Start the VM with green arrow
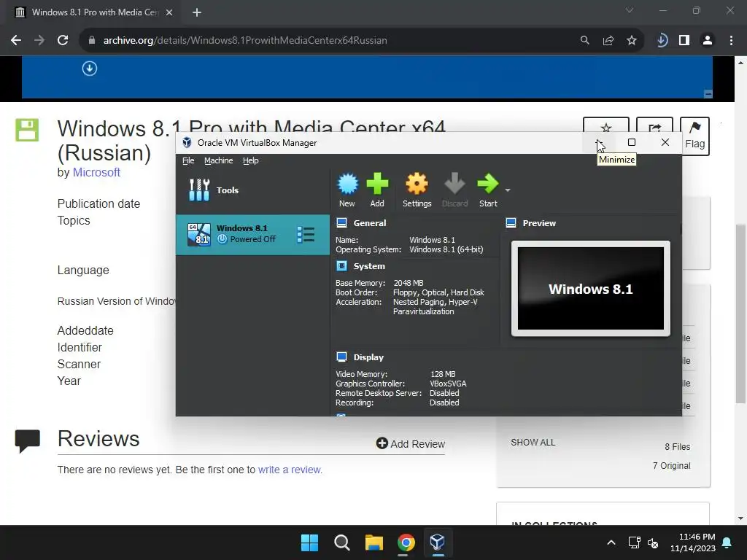This screenshot has height=560, width=747. (488, 190)
